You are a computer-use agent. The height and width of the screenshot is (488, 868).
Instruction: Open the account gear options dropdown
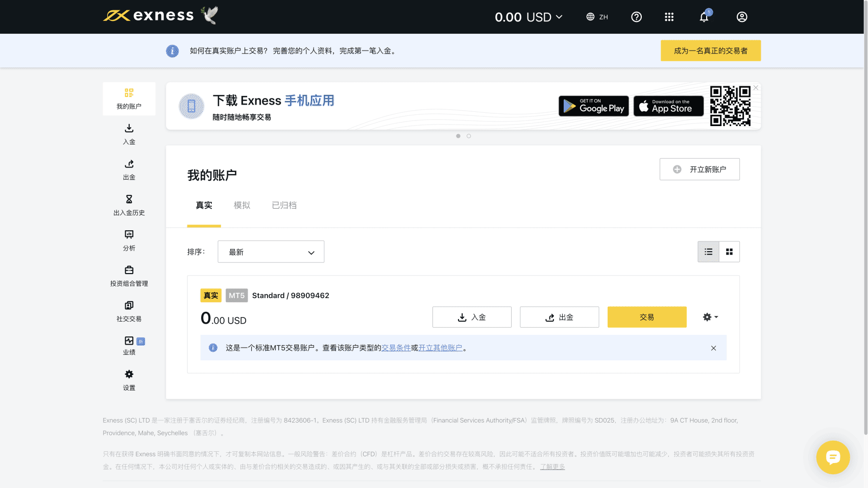[710, 317]
